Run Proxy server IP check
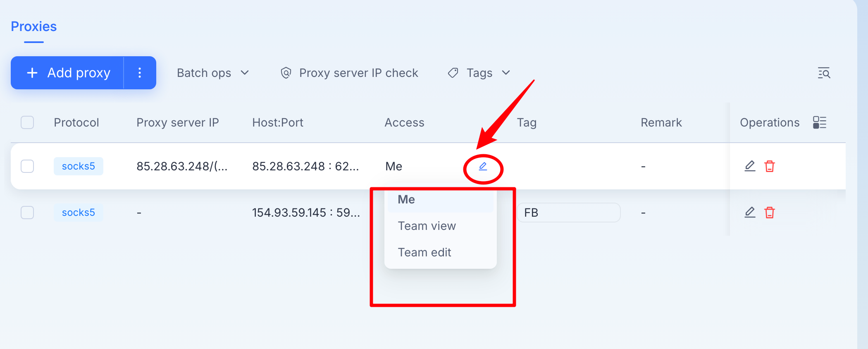 [x=349, y=73]
